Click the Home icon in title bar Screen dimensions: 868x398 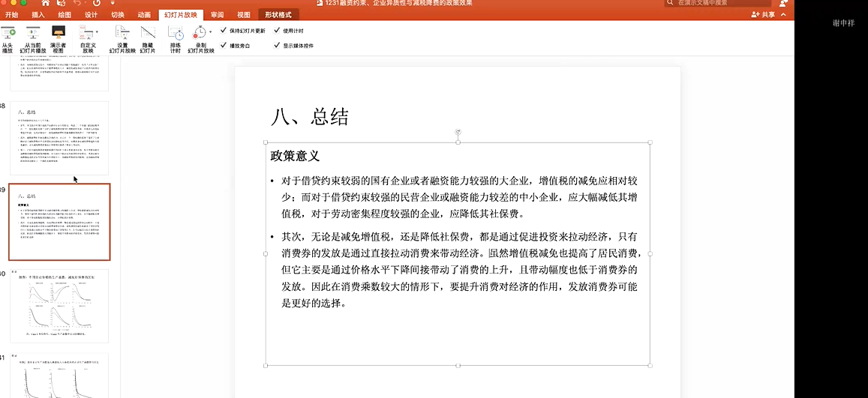[45, 4]
